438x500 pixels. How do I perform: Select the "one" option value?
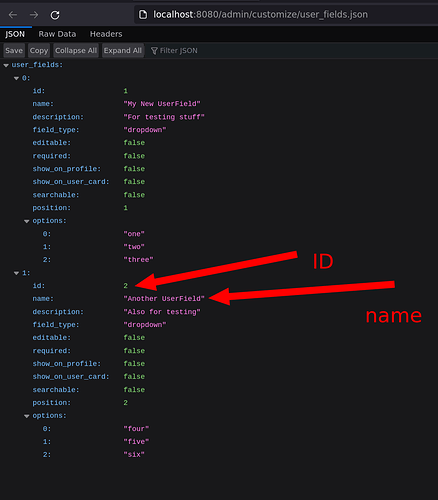134,234
